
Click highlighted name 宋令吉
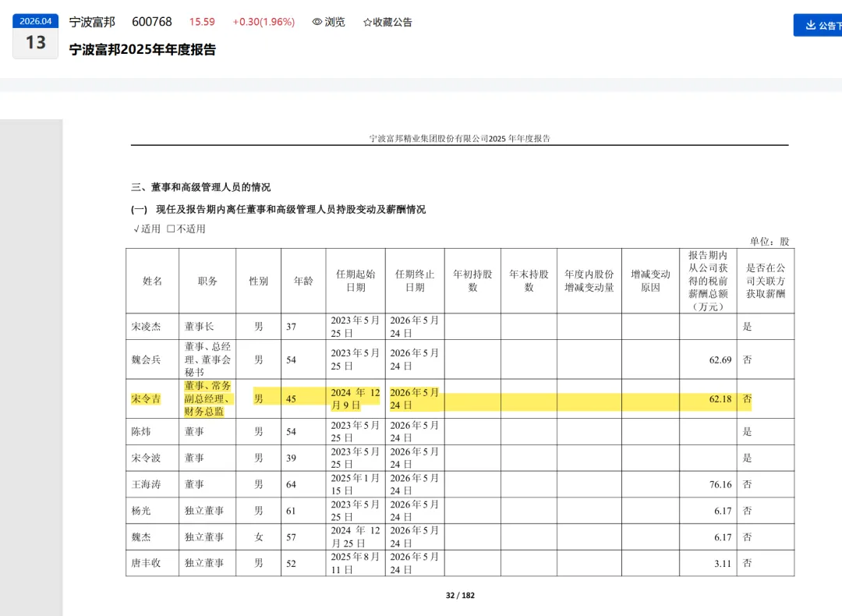[x=146, y=399]
